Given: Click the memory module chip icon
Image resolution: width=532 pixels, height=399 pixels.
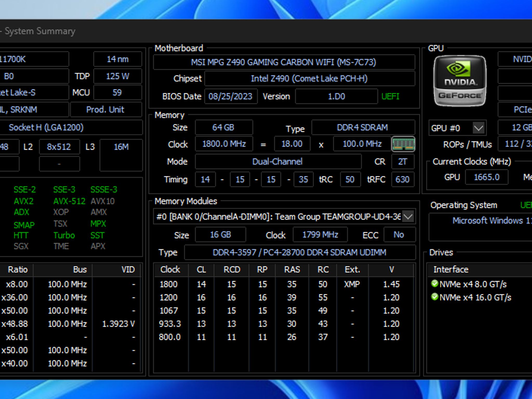Looking at the screenshot, I should coord(403,144).
